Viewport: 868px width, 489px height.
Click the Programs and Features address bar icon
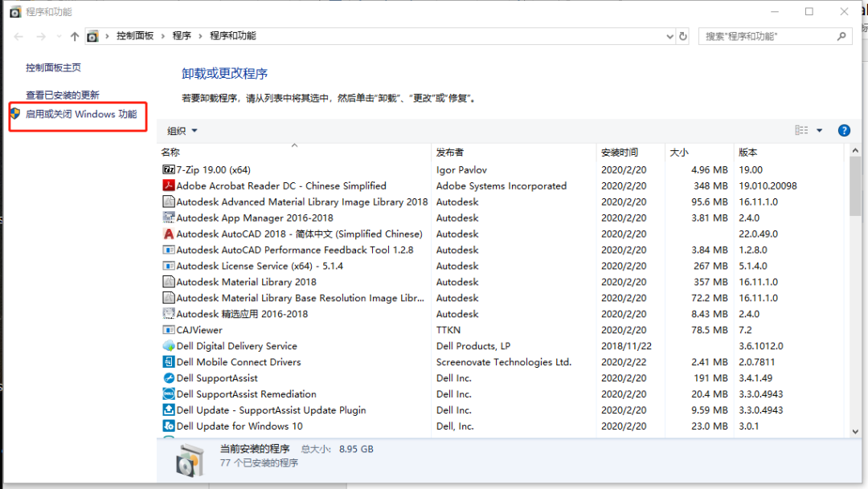click(92, 36)
